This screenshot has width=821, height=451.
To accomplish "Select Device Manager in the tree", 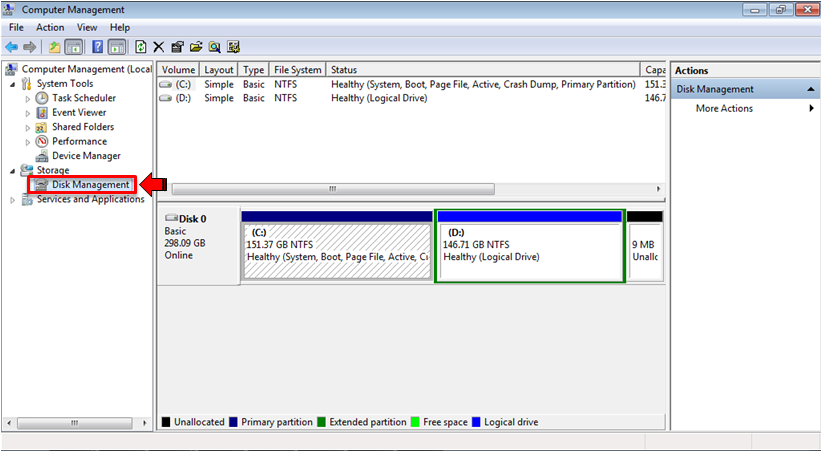I will pyautogui.click(x=86, y=156).
